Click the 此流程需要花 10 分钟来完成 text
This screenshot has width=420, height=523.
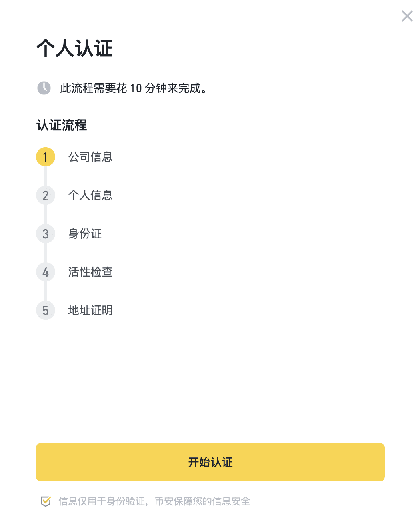tap(134, 88)
